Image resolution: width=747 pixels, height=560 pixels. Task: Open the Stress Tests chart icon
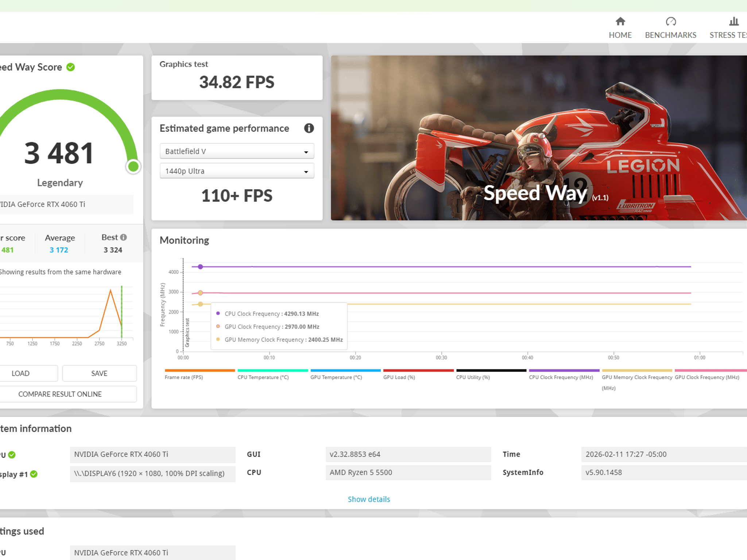point(734,22)
